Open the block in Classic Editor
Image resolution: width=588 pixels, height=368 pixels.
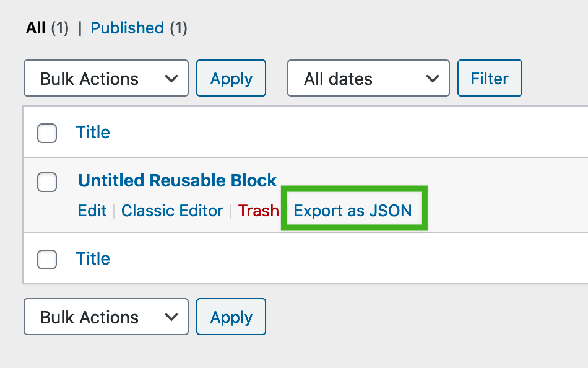tap(172, 211)
